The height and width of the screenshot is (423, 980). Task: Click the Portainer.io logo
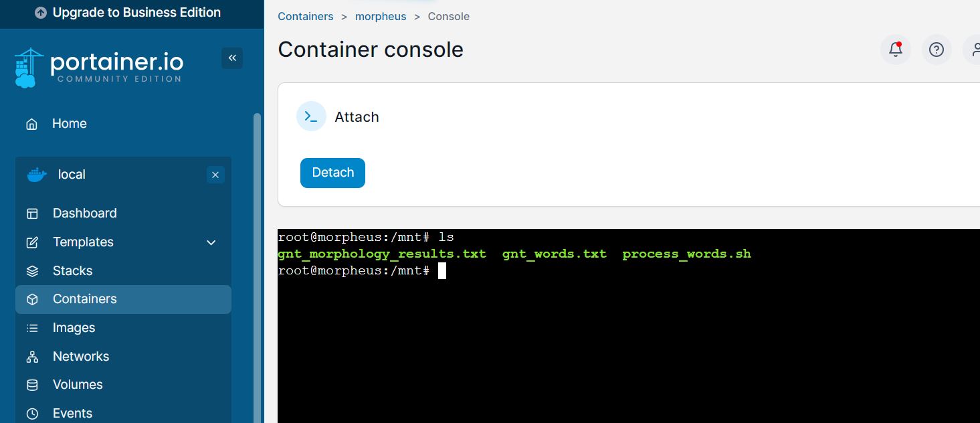click(98, 68)
